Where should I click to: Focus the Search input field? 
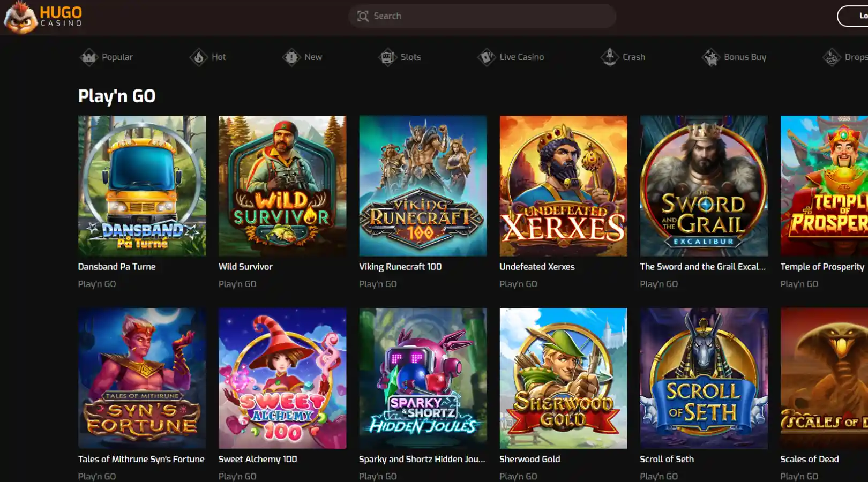pos(482,16)
